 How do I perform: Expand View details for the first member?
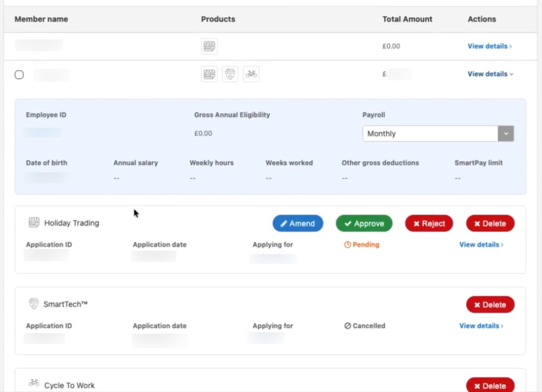coord(489,46)
